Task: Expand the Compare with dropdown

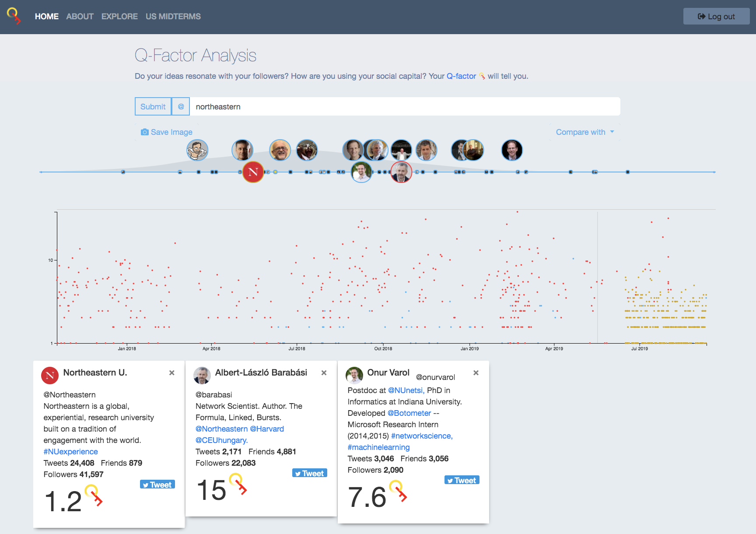Action: (x=585, y=132)
